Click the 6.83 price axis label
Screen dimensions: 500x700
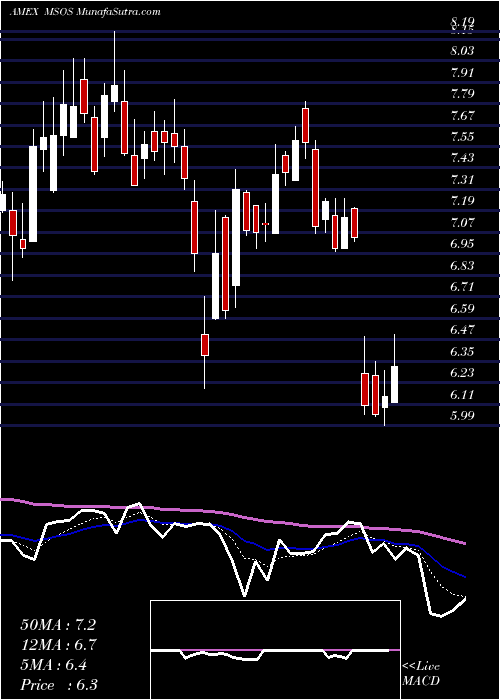click(x=463, y=266)
